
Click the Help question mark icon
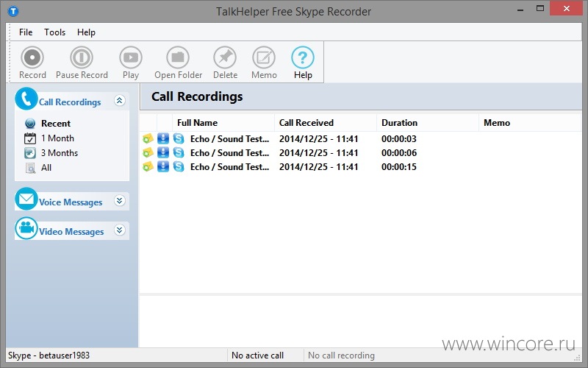coord(303,57)
